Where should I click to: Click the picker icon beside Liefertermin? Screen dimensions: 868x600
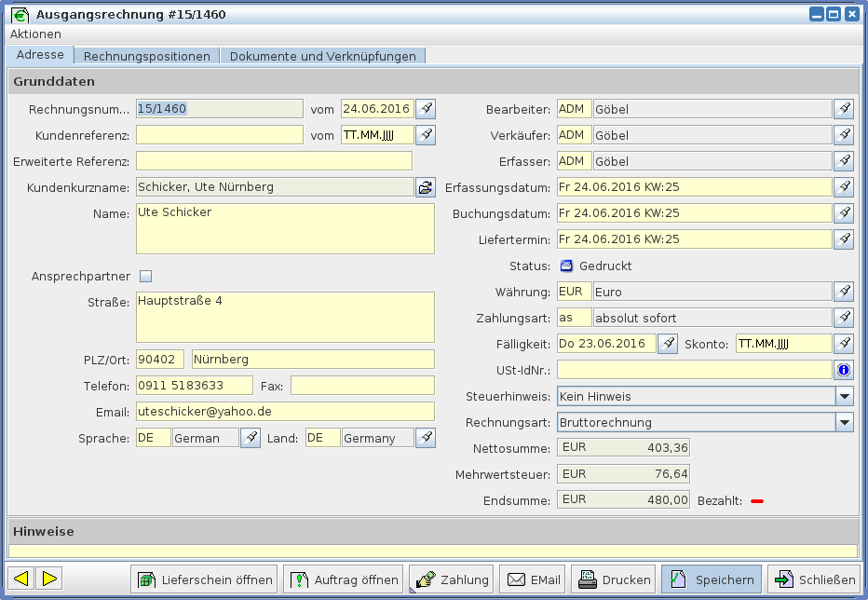[843, 239]
